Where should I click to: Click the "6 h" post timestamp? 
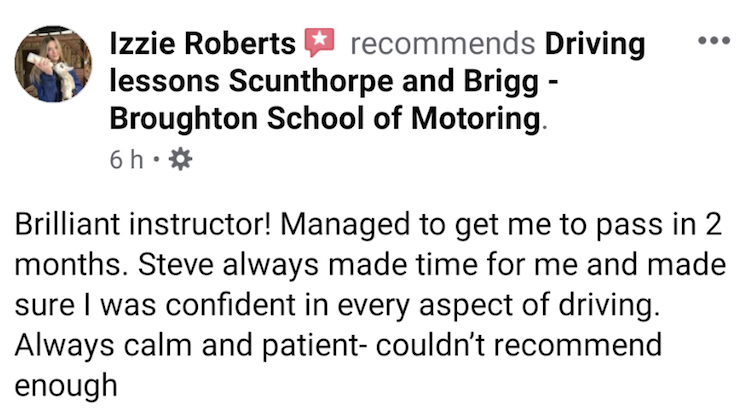pyautogui.click(x=126, y=160)
